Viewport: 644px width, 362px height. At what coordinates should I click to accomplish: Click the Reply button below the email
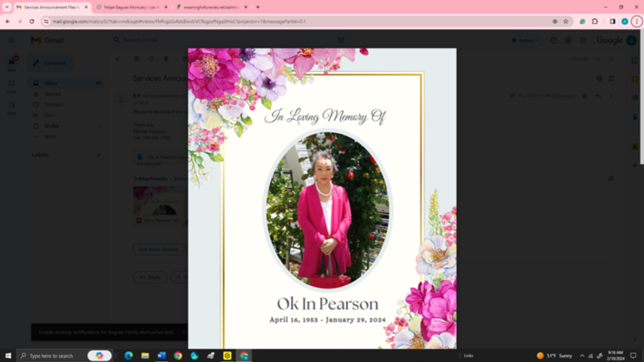pyautogui.click(x=150, y=277)
